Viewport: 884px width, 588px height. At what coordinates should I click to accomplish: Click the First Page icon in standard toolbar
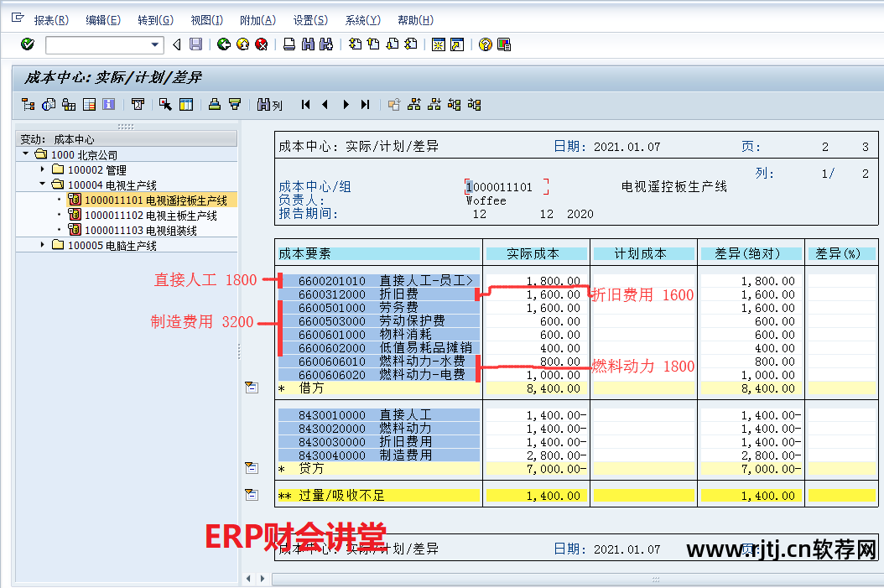tap(355, 44)
